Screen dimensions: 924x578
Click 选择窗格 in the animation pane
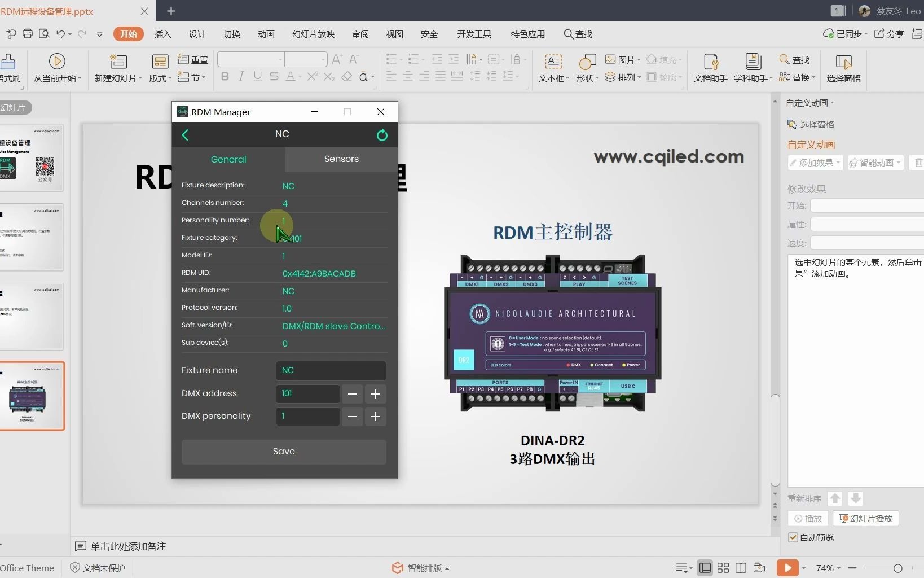coord(811,124)
